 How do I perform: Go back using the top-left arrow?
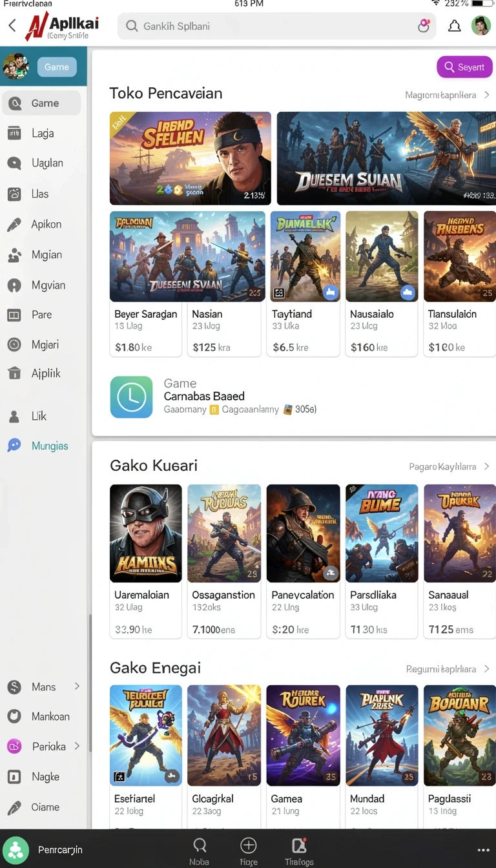click(x=12, y=26)
